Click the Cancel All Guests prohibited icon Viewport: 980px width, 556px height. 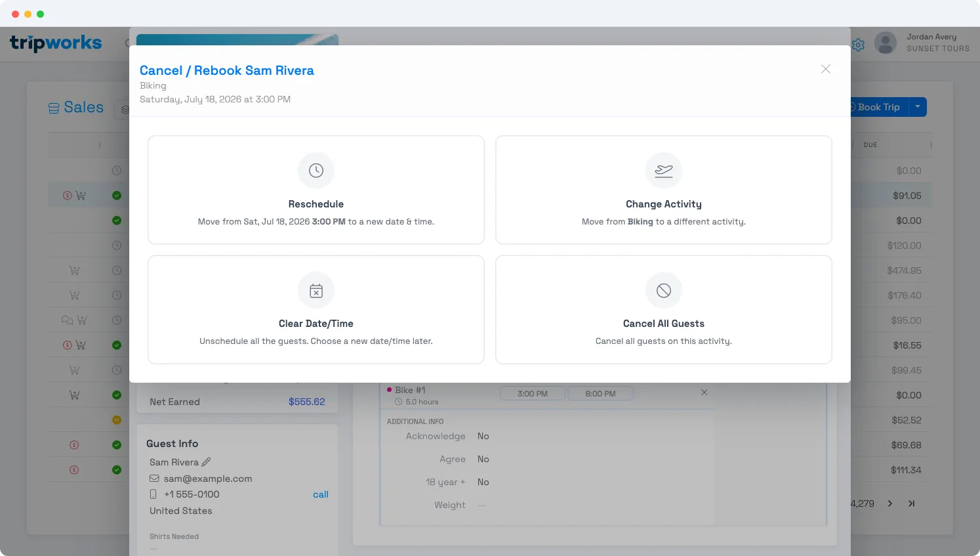[664, 290]
